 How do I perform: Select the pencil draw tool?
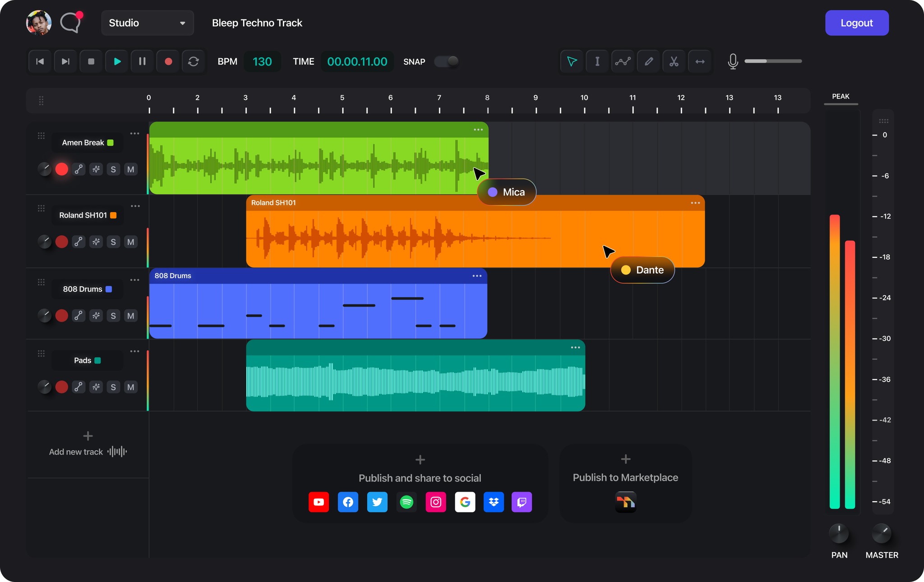click(648, 61)
